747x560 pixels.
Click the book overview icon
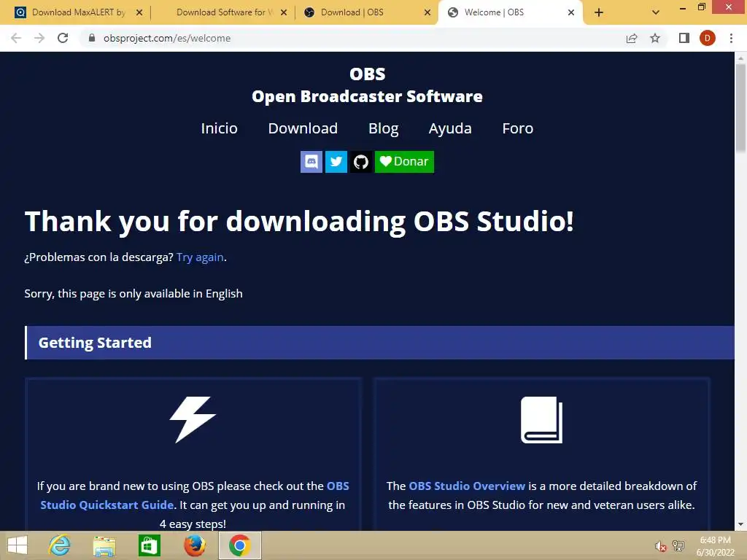coord(542,419)
